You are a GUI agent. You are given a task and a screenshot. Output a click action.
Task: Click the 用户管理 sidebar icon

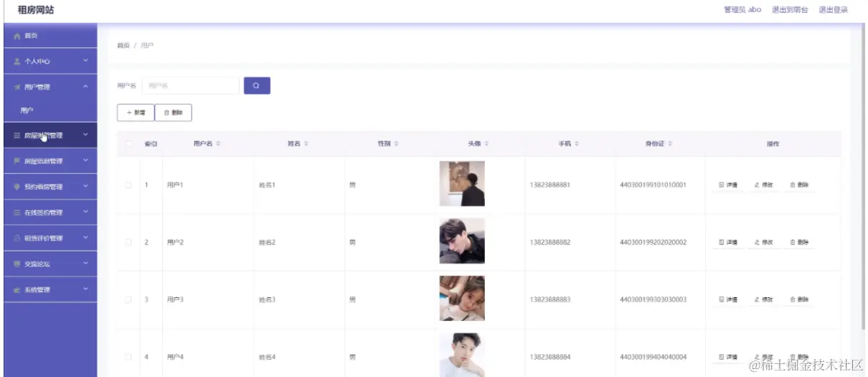tap(17, 88)
